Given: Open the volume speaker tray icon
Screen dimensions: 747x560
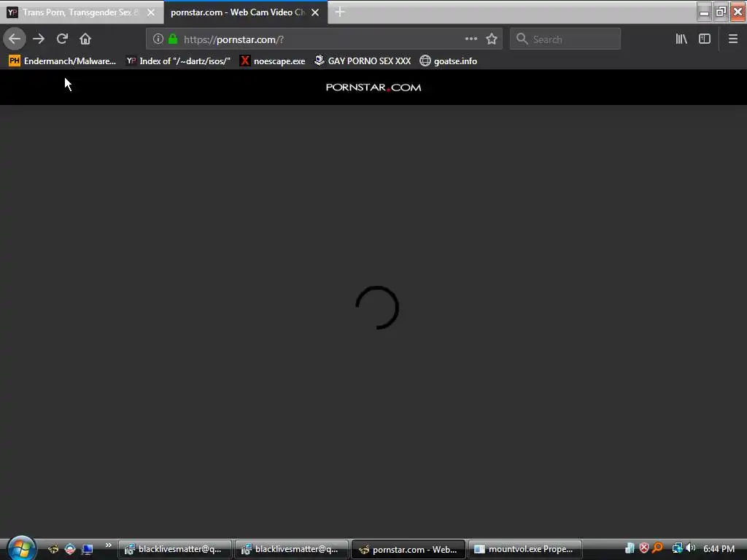Looking at the screenshot, I should tap(691, 548).
